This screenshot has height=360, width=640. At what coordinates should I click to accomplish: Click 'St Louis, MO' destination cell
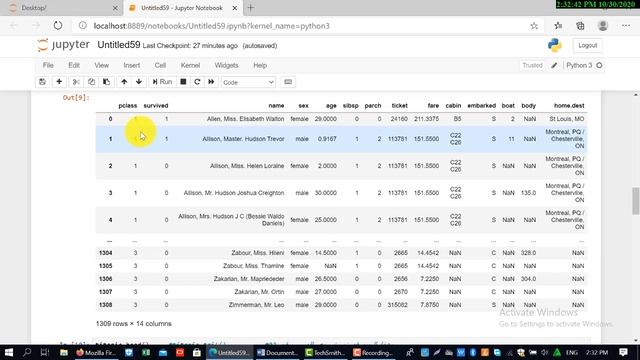[x=567, y=119]
